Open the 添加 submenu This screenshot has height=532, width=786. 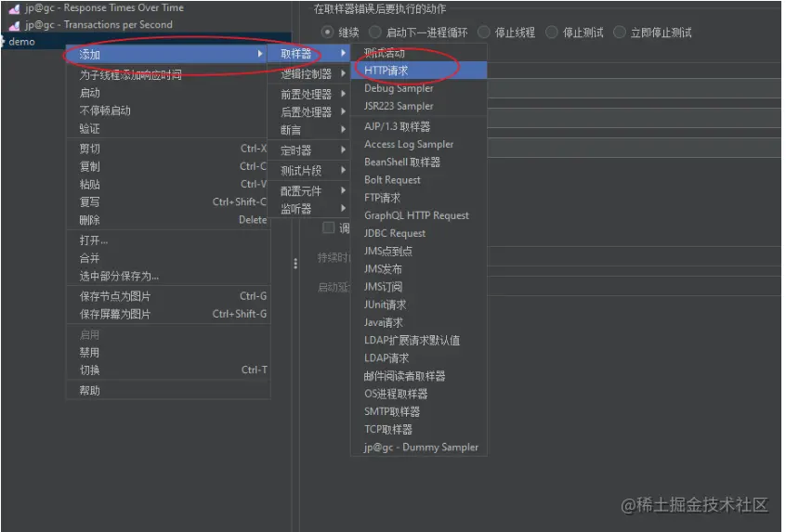(x=168, y=54)
